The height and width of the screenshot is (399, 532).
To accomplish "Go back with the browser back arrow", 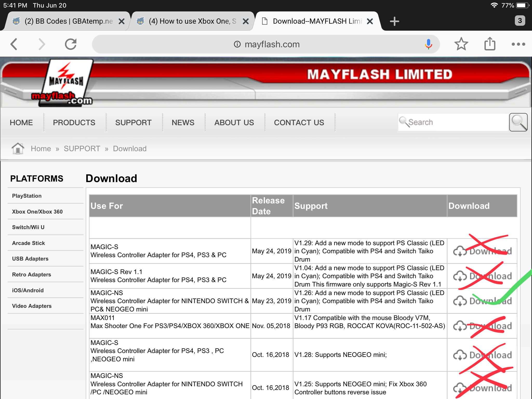I will [x=14, y=44].
